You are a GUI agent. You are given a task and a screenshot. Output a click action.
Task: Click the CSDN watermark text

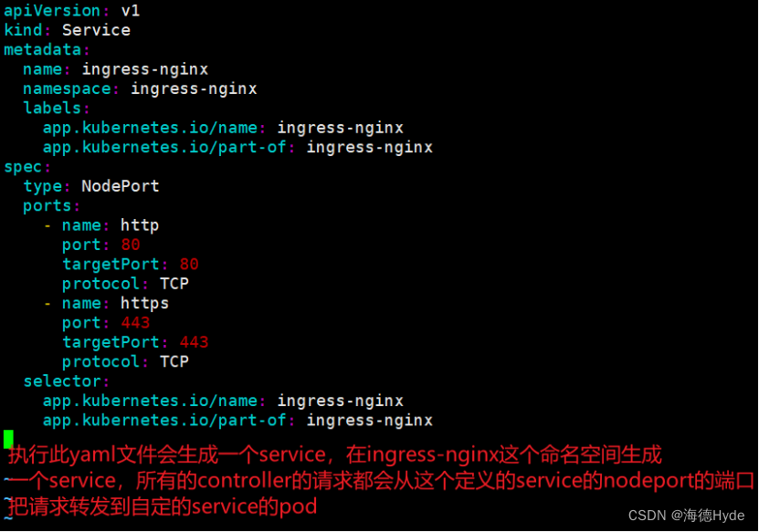tap(687, 516)
